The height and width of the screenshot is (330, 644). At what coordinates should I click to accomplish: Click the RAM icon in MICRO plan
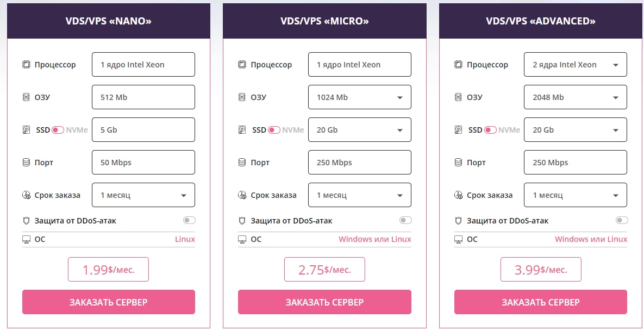pos(242,97)
